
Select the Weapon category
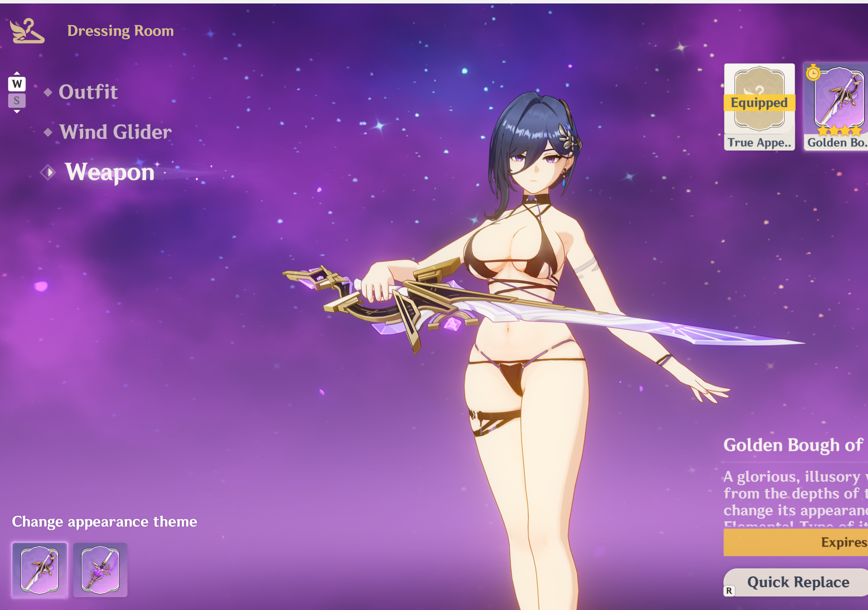(109, 172)
